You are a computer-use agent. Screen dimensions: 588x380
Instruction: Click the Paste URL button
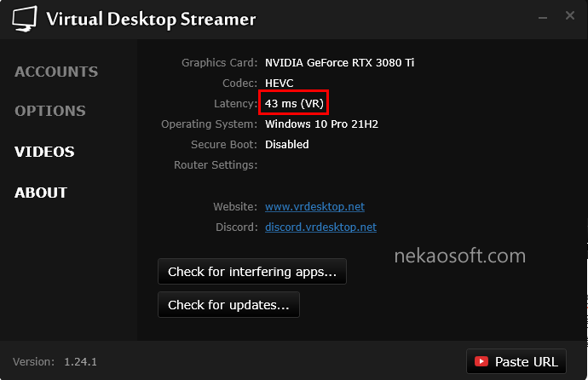tap(516, 361)
